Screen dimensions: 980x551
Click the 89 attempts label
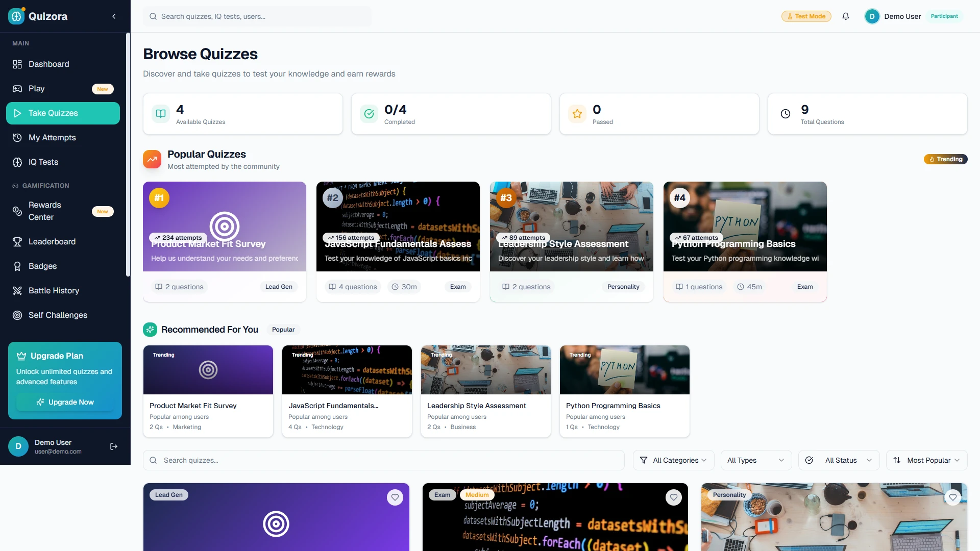523,238
